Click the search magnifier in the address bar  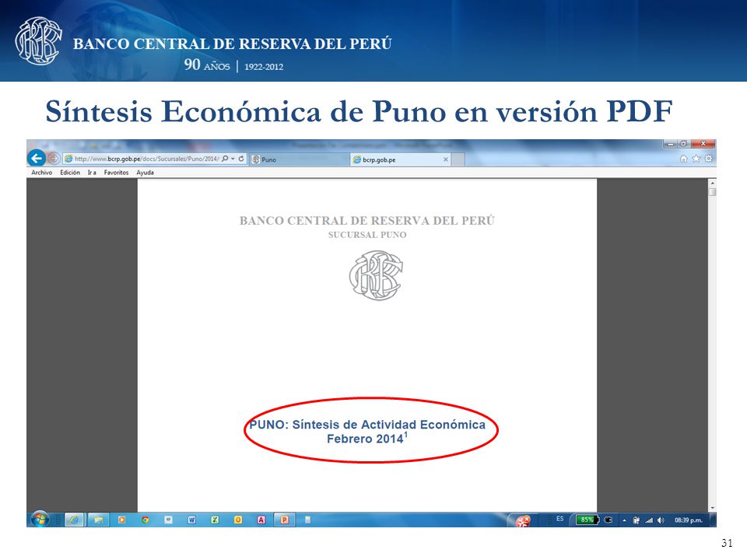pyautogui.click(x=225, y=159)
